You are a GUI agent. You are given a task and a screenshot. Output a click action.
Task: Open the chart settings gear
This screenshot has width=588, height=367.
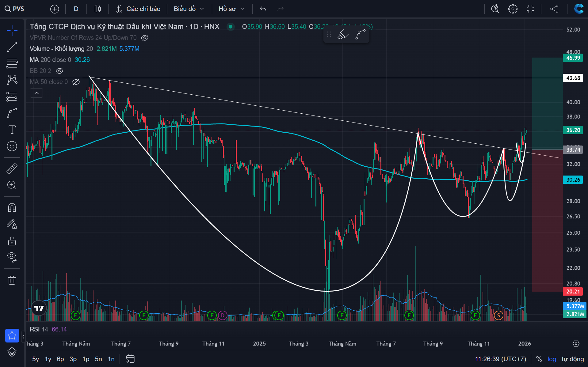pos(513,9)
